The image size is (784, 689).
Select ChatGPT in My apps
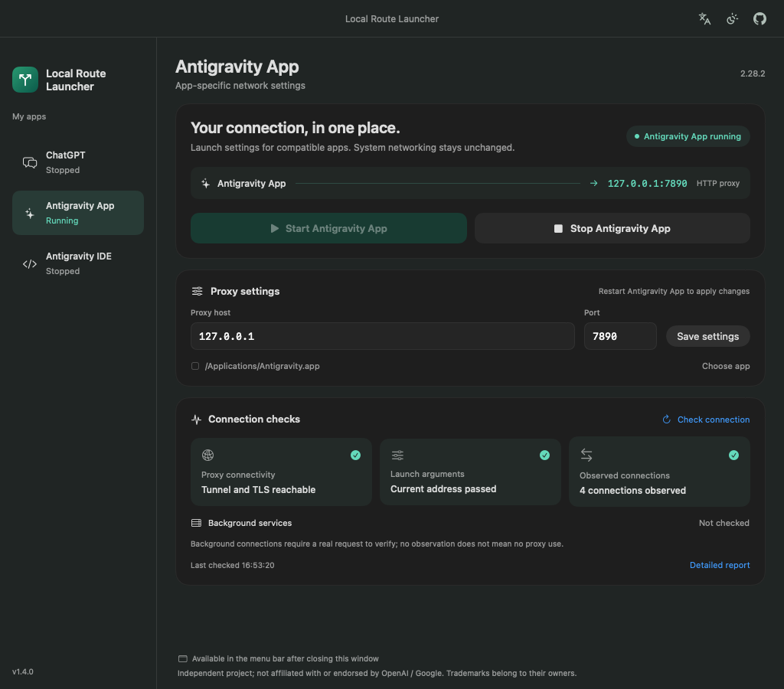[x=78, y=162]
